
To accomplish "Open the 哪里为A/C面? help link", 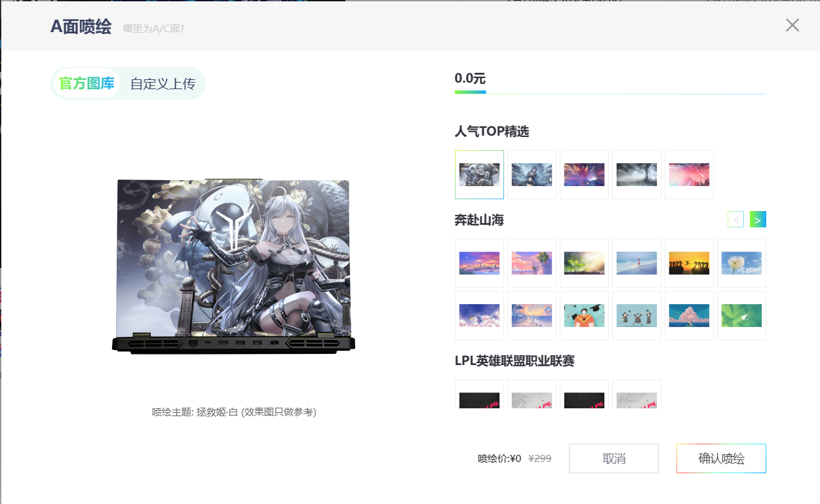I will [x=153, y=28].
